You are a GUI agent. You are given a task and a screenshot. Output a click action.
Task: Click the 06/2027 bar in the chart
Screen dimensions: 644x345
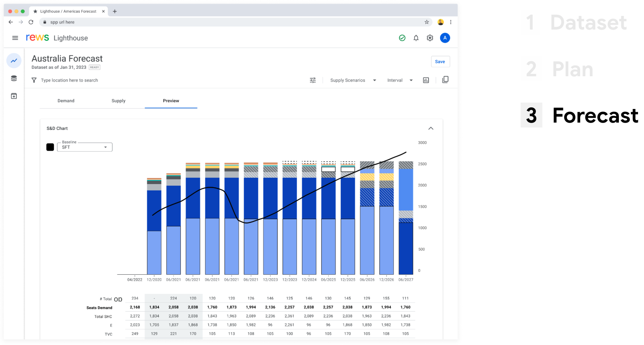point(406,218)
